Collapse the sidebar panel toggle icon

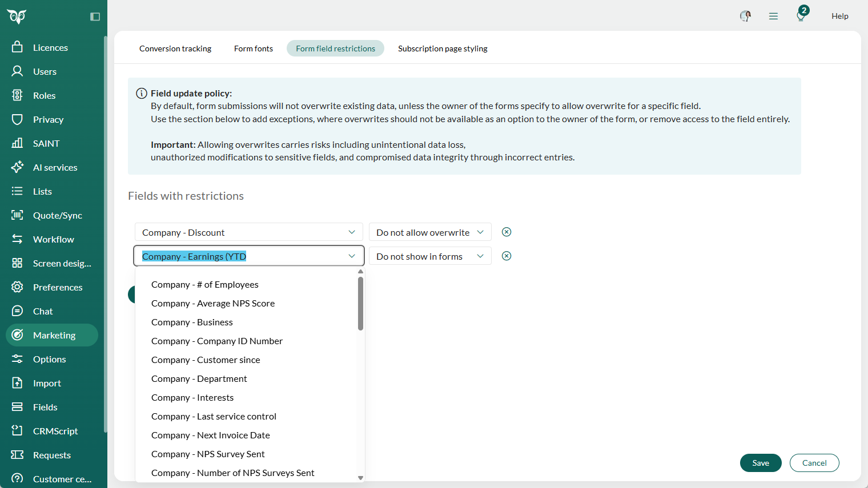point(95,17)
